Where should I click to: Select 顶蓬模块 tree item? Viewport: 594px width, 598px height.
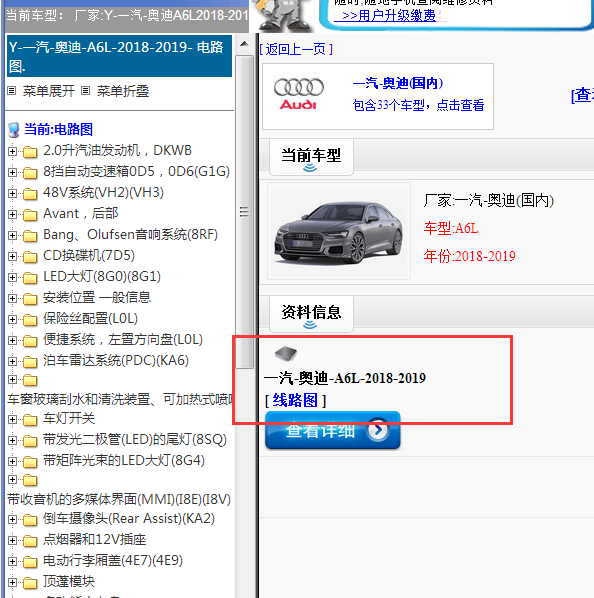69,582
